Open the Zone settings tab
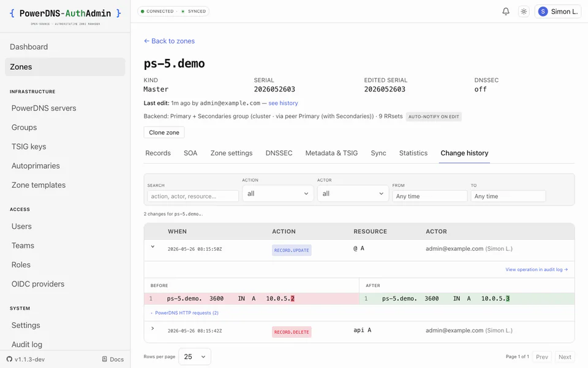The image size is (588, 368). pos(232,153)
